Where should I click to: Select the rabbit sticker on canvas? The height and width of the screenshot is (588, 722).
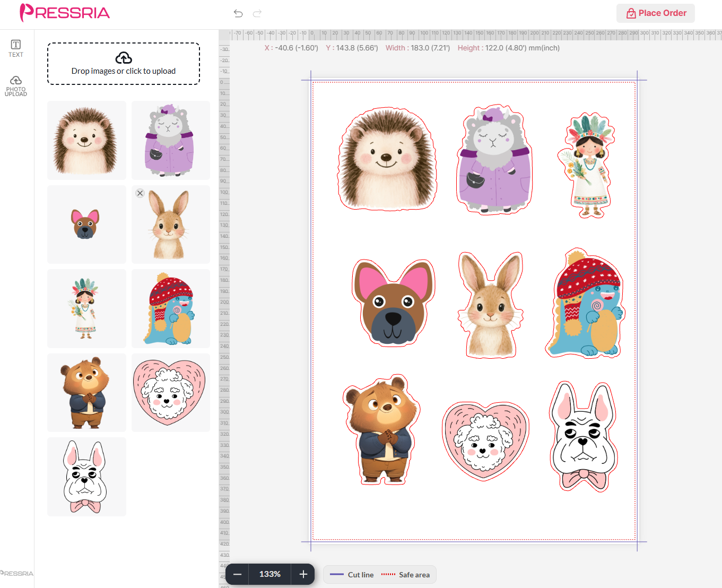pos(491,305)
